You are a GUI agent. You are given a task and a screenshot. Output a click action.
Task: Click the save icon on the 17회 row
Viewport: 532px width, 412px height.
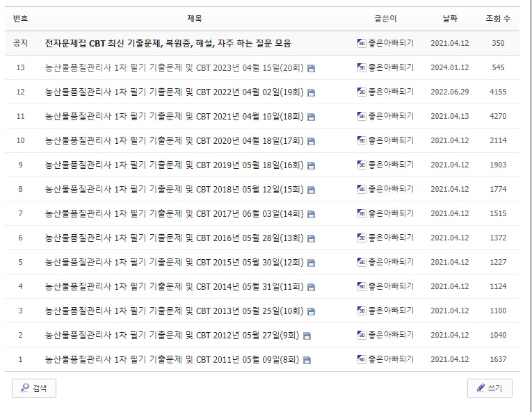click(311, 142)
